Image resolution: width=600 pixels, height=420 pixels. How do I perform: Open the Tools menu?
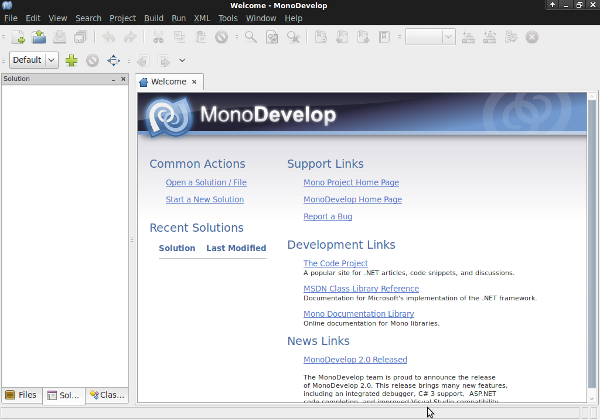click(x=228, y=18)
